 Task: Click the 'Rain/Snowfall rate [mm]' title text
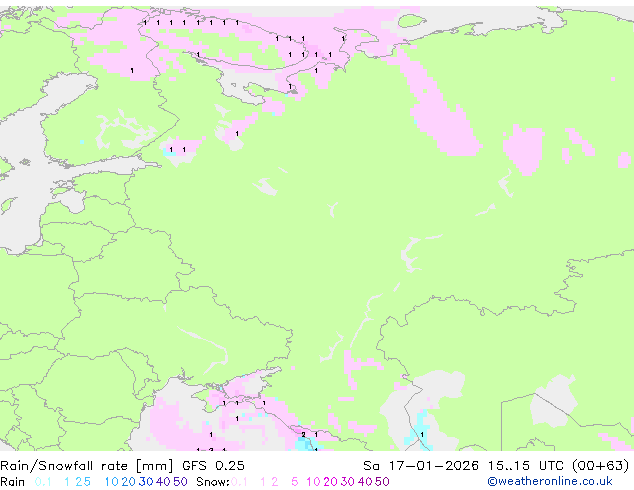pyautogui.click(x=87, y=466)
